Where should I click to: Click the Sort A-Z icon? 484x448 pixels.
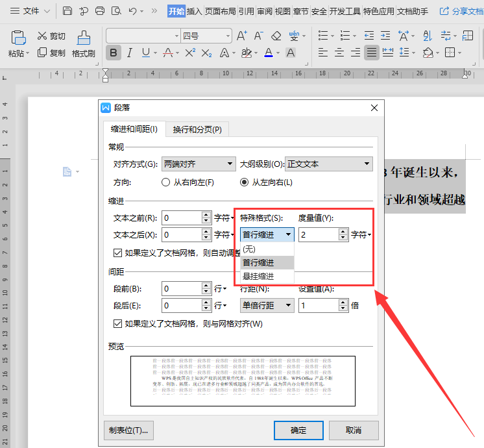tap(428, 36)
